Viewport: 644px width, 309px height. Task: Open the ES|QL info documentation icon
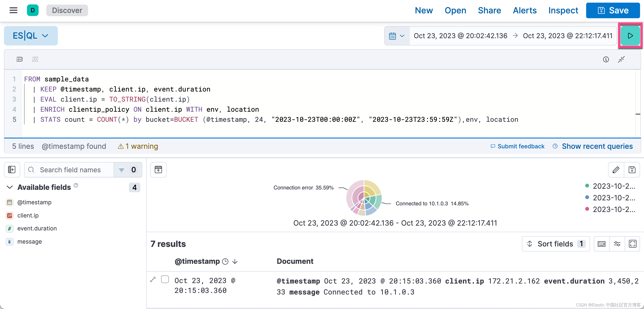coord(606,59)
